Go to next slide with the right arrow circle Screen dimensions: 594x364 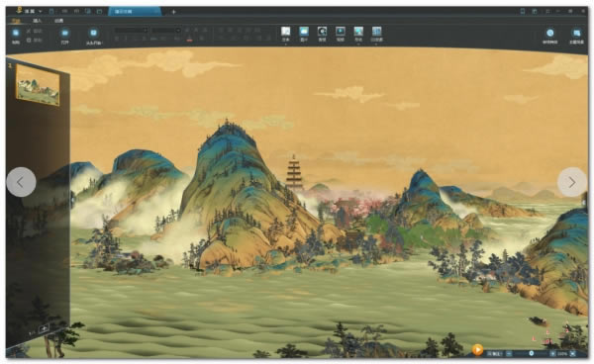point(572,182)
